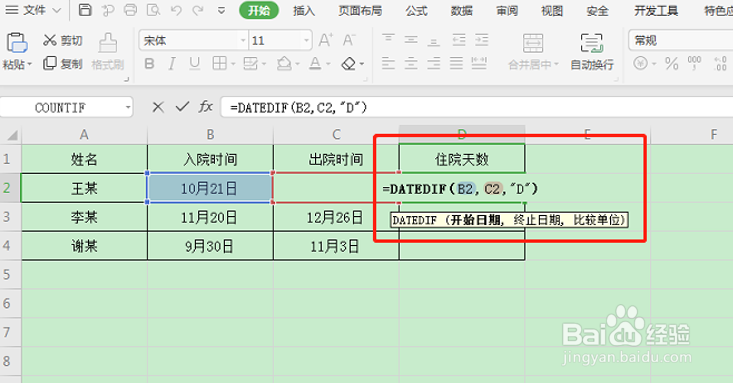Click the Format Painter (格式刷) icon

108,43
